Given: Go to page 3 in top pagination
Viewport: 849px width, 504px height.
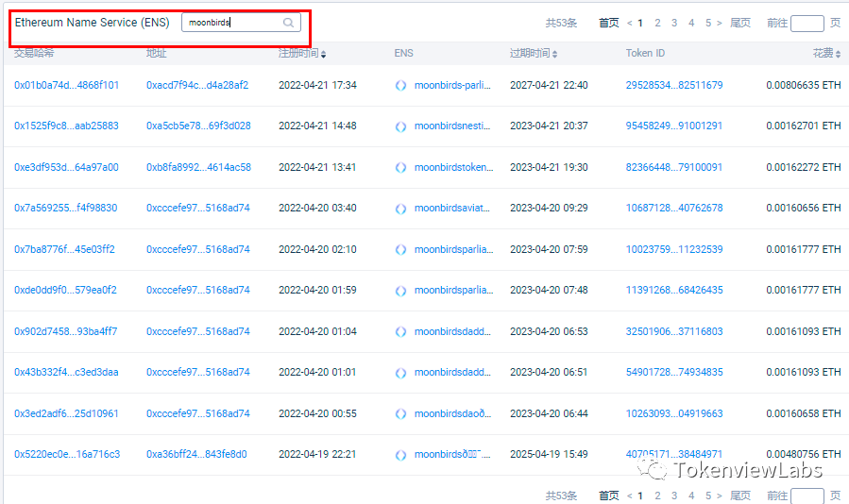Looking at the screenshot, I should coord(674,23).
